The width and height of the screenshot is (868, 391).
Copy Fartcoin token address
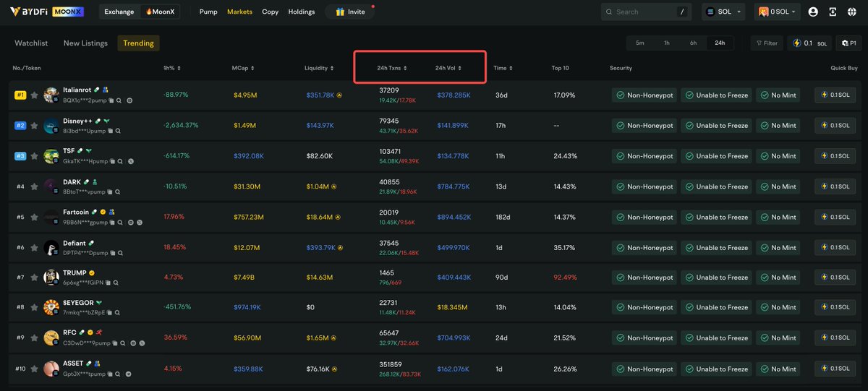(x=112, y=222)
